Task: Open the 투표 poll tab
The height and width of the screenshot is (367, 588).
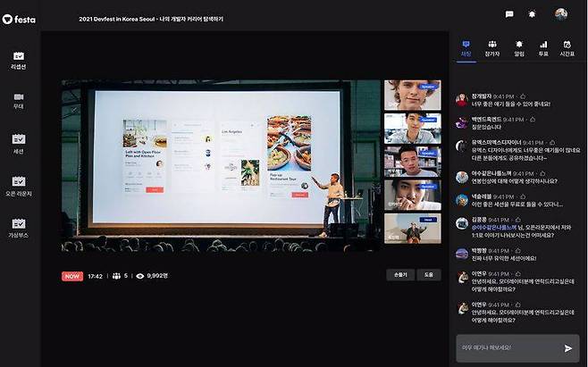Action: click(x=544, y=47)
